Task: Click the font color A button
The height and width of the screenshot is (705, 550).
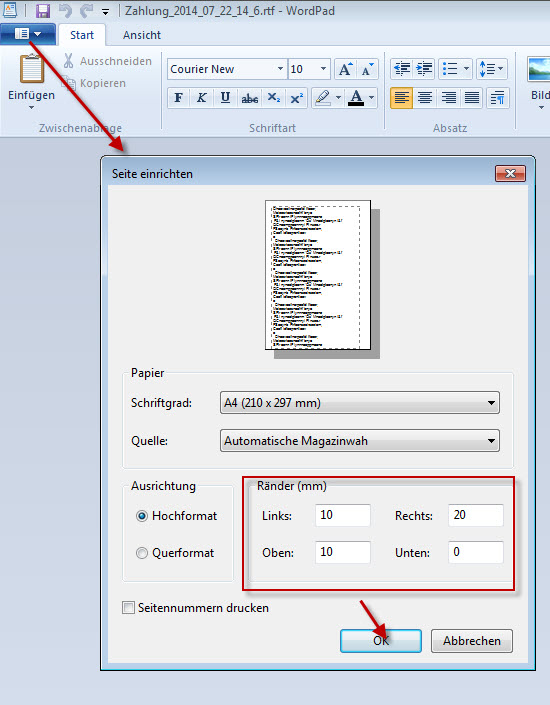Action: tap(356, 98)
